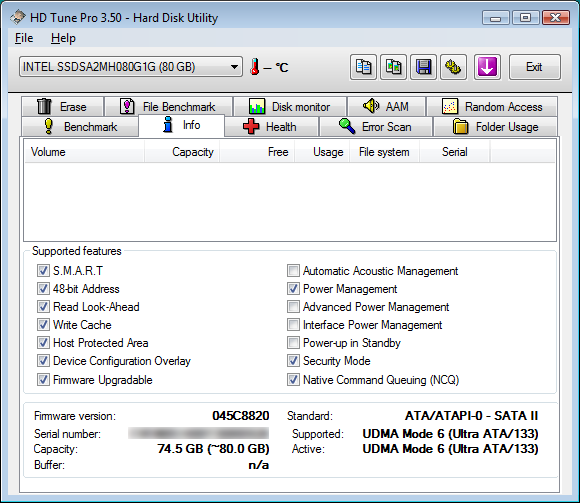Click the Capacity column header
The image size is (580, 503).
tap(182, 152)
